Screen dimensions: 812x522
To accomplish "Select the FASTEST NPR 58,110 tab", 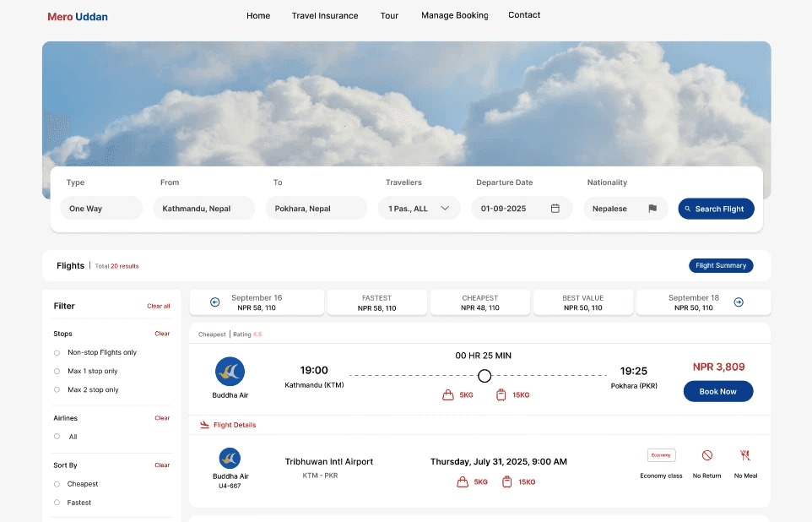I will (377, 302).
